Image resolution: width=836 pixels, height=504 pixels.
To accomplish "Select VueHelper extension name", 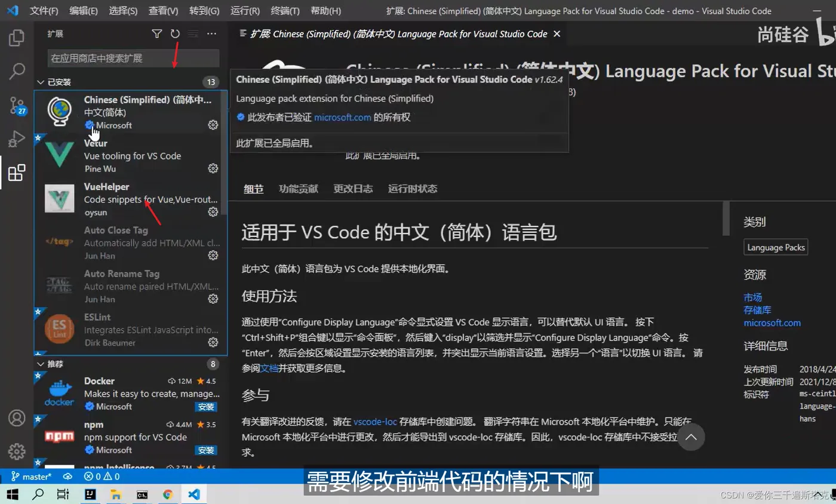I will [106, 186].
